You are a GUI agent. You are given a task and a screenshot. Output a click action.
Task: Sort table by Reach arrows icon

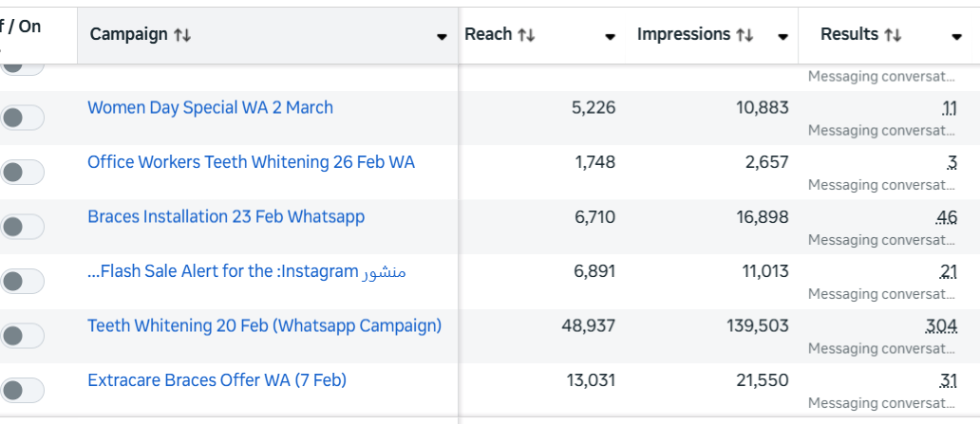pyautogui.click(x=526, y=35)
